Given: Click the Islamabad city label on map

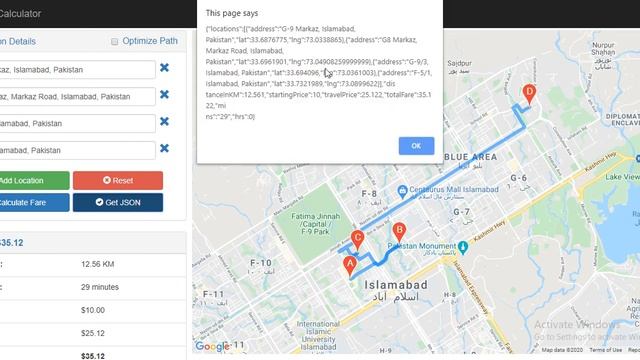Looking at the screenshot, I should tap(396, 285).
